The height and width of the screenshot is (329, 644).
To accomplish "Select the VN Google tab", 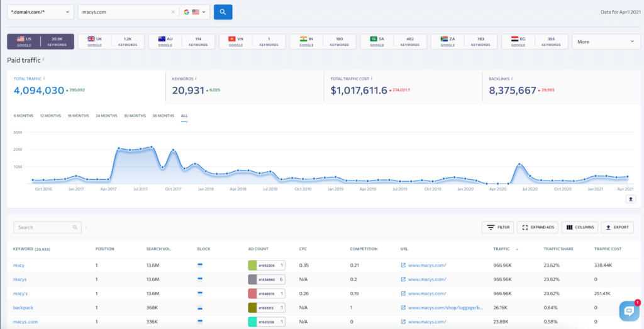I will click(252, 42).
